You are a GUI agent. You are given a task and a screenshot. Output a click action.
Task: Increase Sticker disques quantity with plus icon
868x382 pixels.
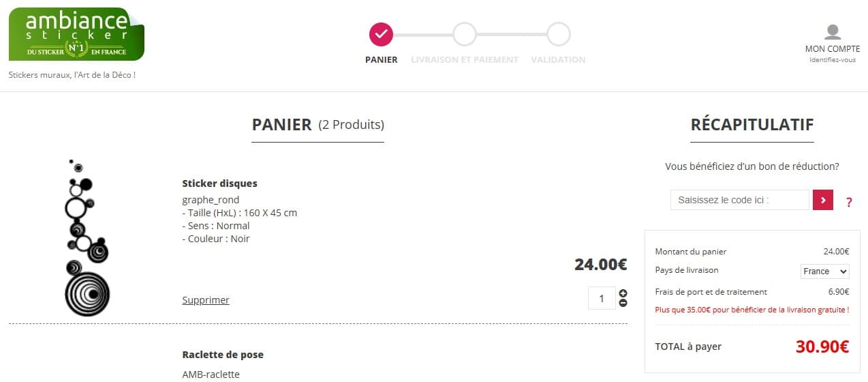coord(623,293)
